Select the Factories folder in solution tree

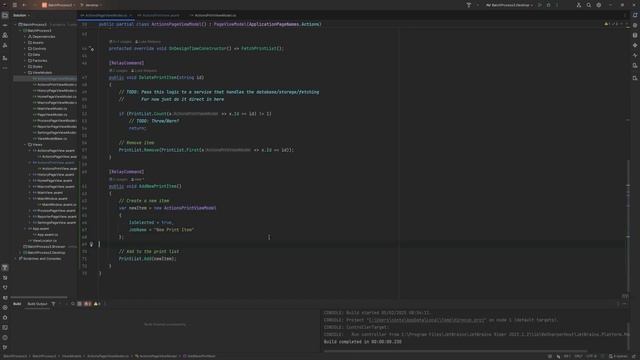point(38,60)
